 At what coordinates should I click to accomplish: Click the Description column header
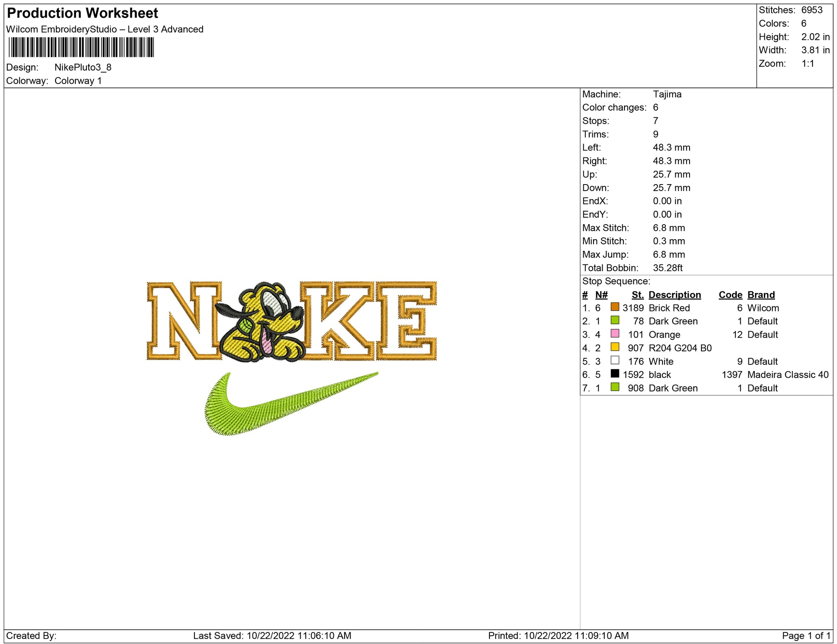point(674,295)
